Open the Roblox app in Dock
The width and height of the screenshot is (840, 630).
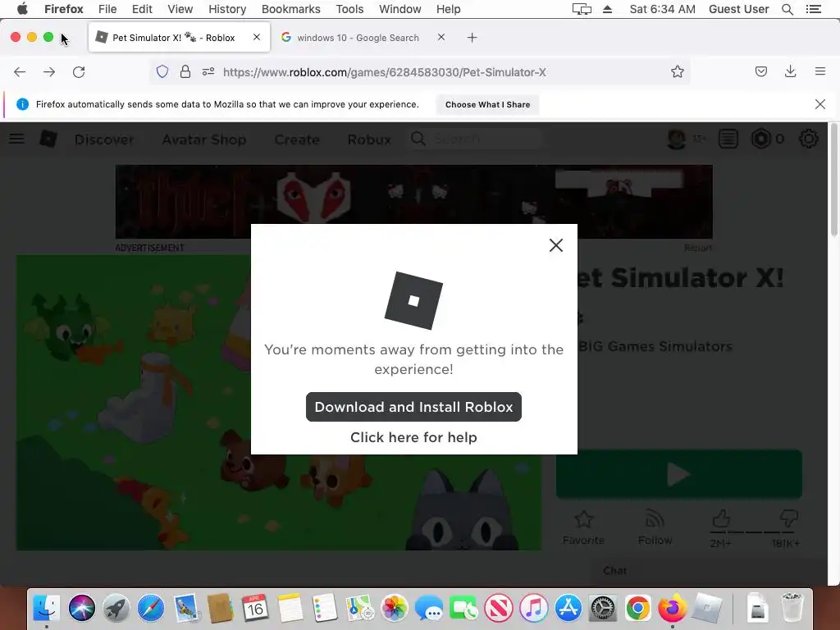[x=706, y=609]
